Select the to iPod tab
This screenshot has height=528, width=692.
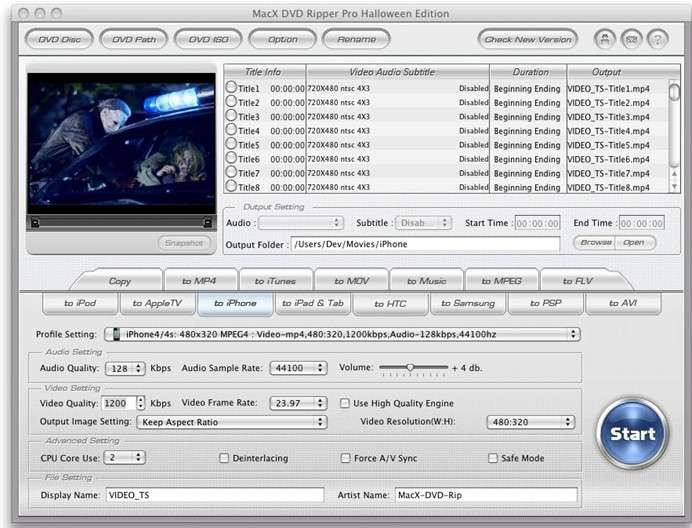(80, 303)
